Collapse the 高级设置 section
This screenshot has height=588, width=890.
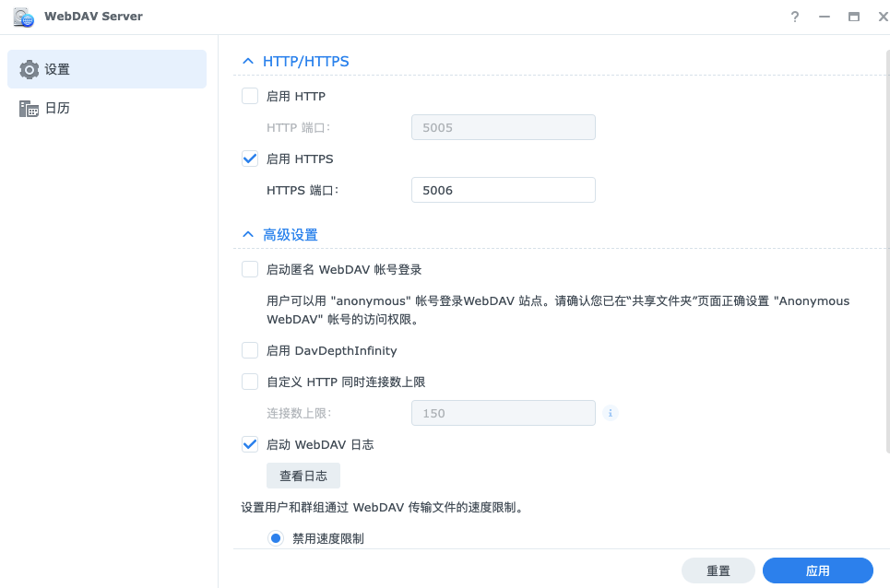click(247, 235)
